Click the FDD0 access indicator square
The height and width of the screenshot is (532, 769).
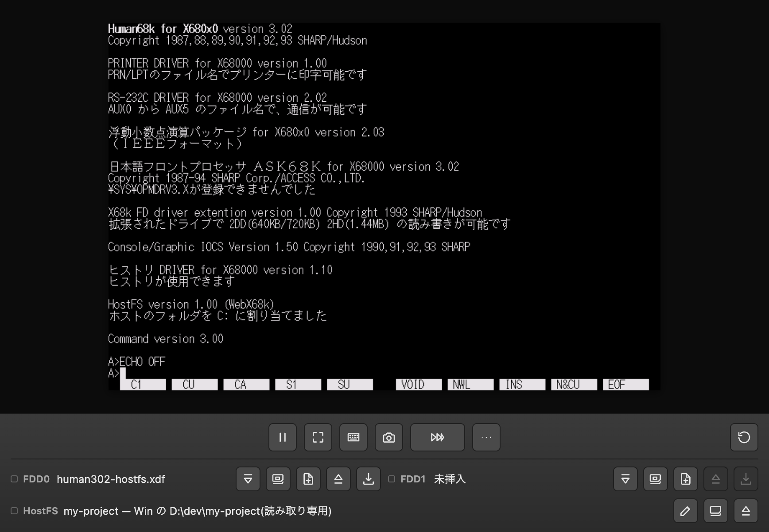pos(14,479)
